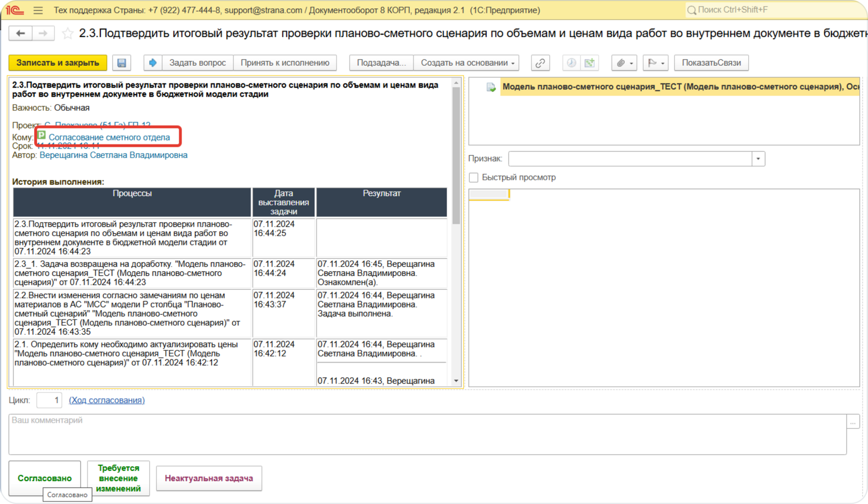Click the result cell ending Ознакомлен(а).
This screenshot has height=504, width=868.
click(x=381, y=273)
